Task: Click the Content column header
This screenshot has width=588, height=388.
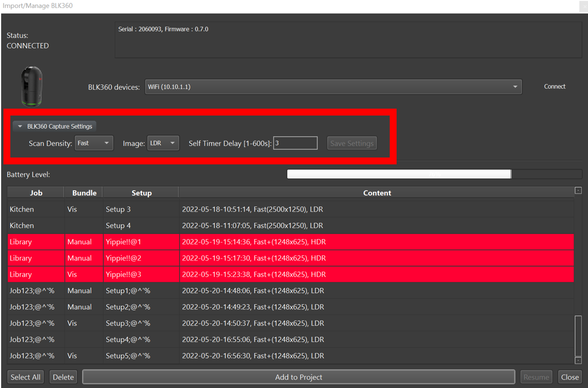Action: 376,193
